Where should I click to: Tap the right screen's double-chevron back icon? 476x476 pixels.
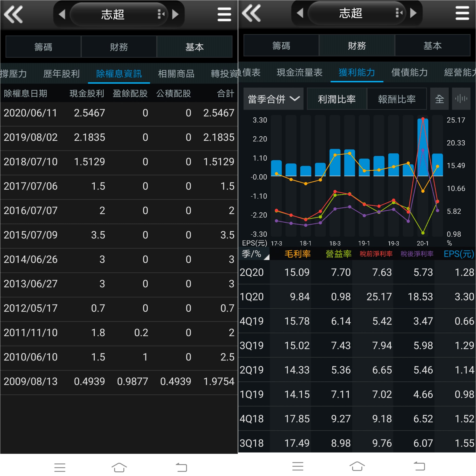point(251,13)
